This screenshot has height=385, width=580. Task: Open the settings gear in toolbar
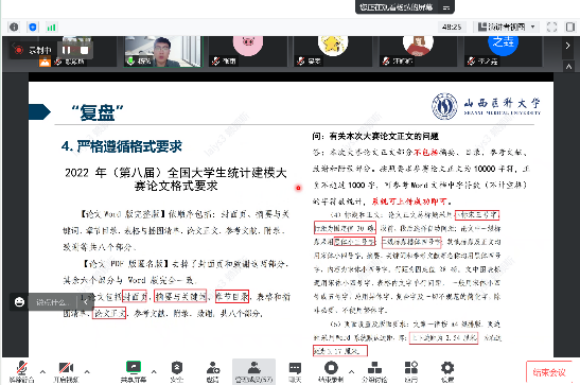[x=447, y=371]
